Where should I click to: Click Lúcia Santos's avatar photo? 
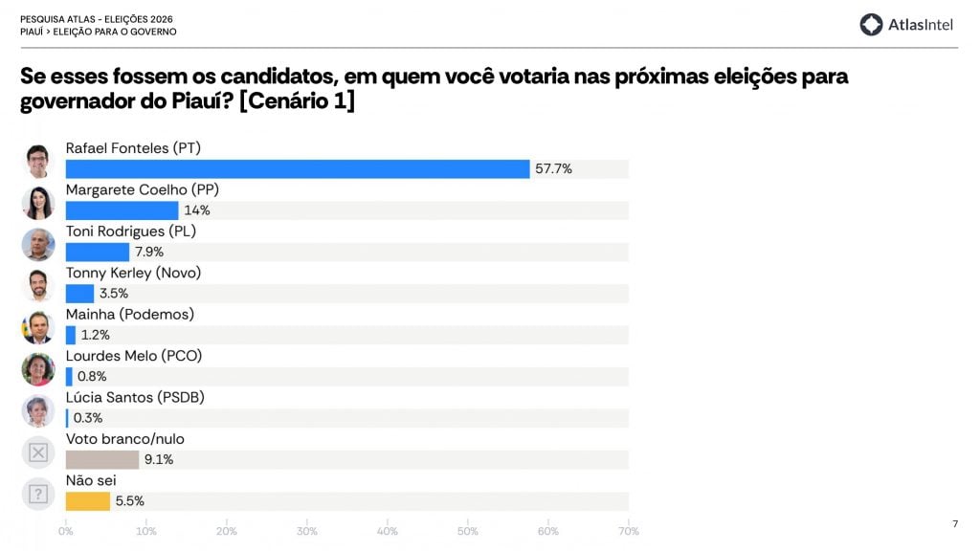coord(38,411)
